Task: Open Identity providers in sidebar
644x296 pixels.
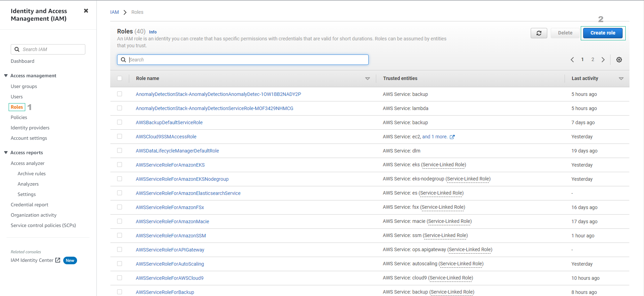Action: (x=30, y=128)
